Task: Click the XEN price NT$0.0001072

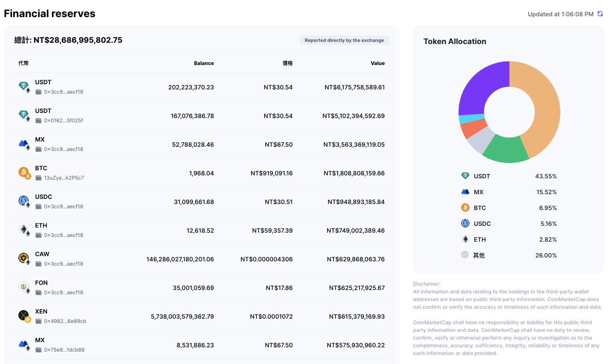Action: (x=271, y=317)
